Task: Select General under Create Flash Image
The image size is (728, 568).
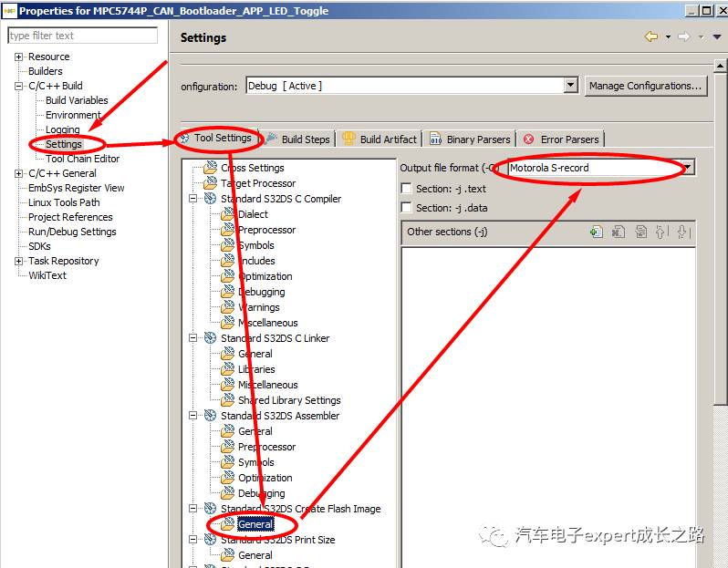Action: [x=255, y=524]
